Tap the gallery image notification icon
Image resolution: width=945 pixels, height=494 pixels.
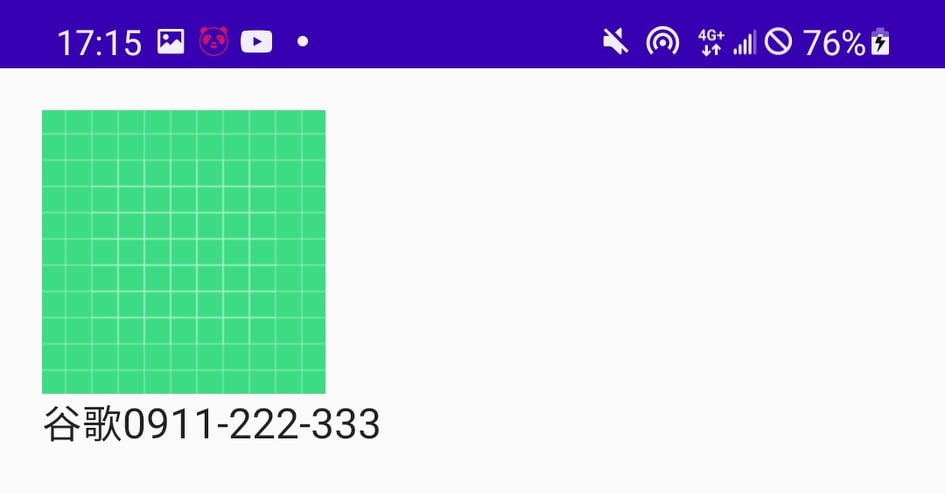click(x=171, y=42)
